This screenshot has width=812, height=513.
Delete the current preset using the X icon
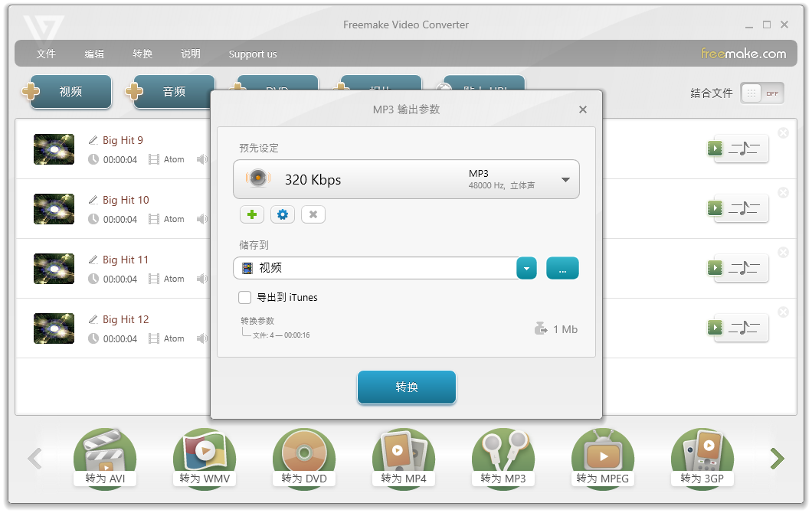[313, 214]
